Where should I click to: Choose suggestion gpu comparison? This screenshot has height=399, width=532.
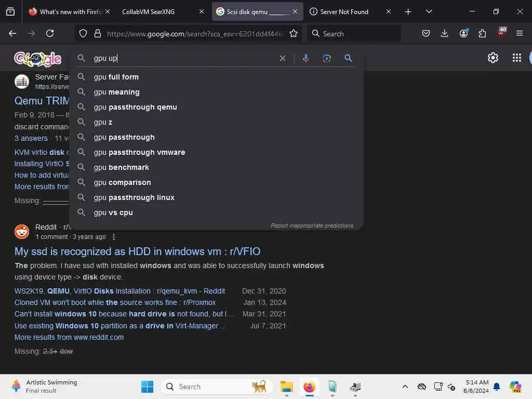(216, 182)
